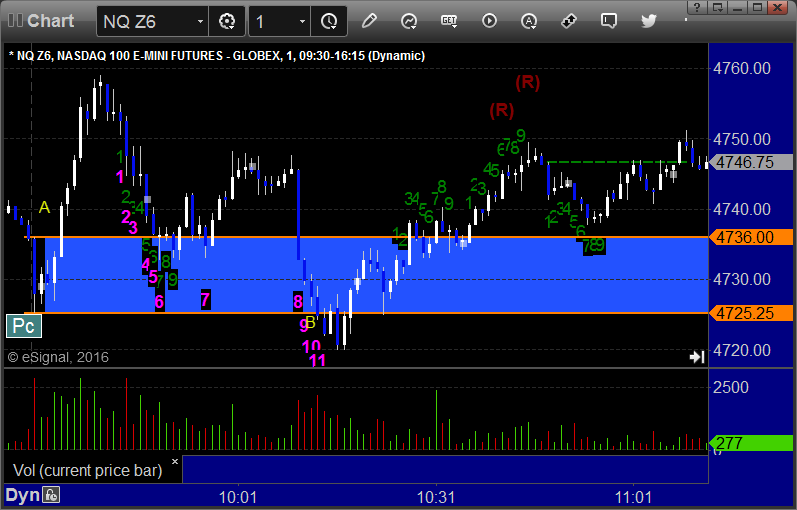The width and height of the screenshot is (797, 510).
Task: Click the speech-bubble comment icon
Action: pyautogui.click(x=608, y=21)
